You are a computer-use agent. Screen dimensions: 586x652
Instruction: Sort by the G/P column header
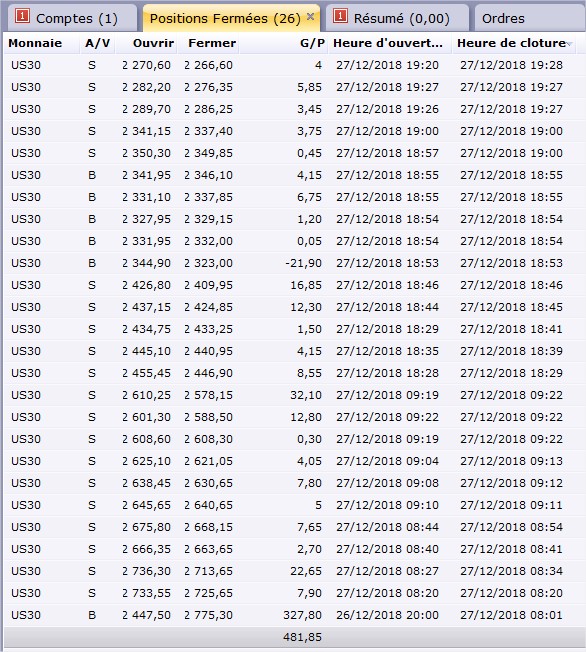[284, 43]
